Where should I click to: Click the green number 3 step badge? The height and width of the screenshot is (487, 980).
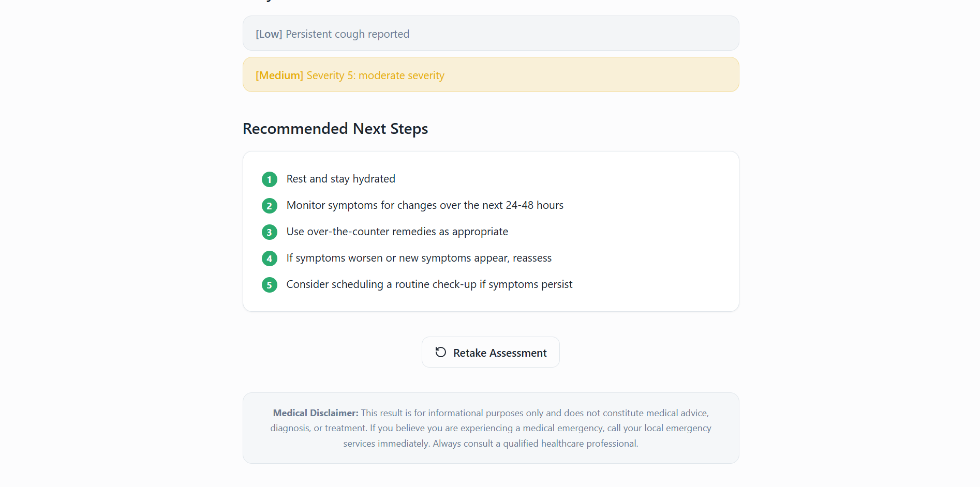(269, 232)
